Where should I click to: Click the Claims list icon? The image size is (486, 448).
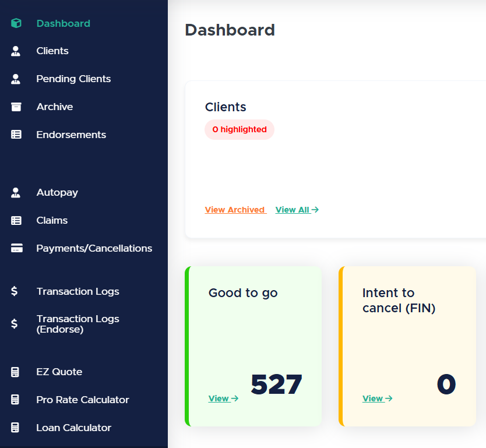(x=16, y=220)
